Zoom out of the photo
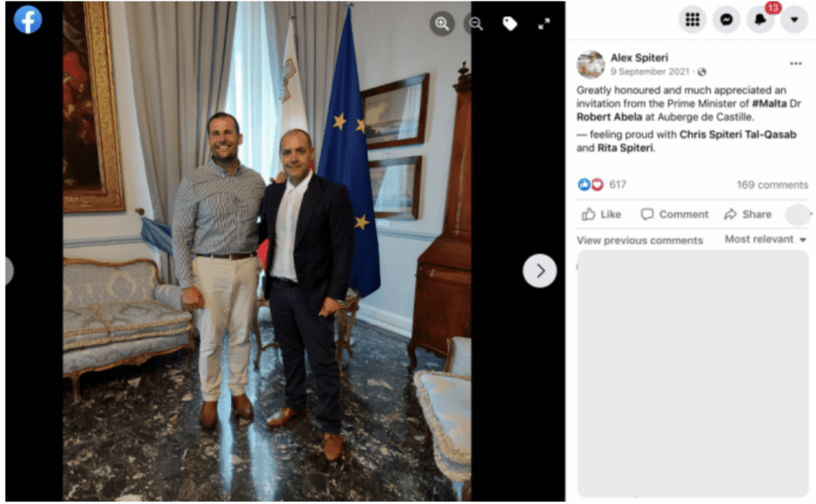Screen dimensions: 816x504 (477, 23)
